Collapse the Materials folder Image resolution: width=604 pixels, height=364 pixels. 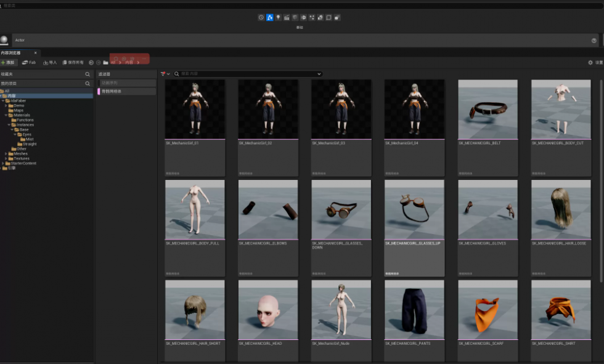coord(6,115)
